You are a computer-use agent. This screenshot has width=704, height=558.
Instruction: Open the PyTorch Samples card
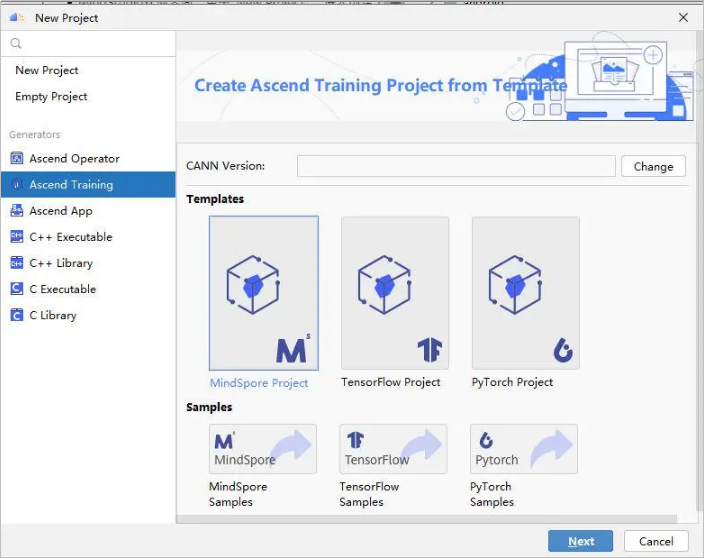point(524,449)
